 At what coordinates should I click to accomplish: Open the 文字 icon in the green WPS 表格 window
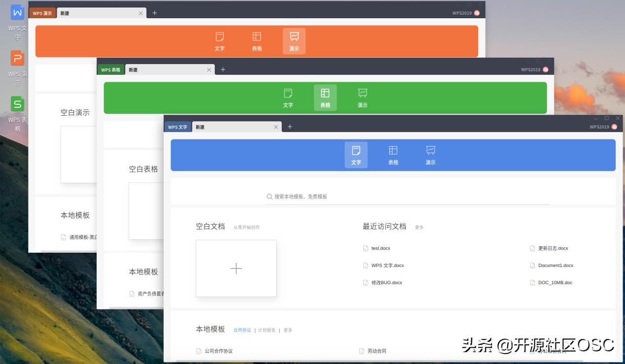[288, 97]
